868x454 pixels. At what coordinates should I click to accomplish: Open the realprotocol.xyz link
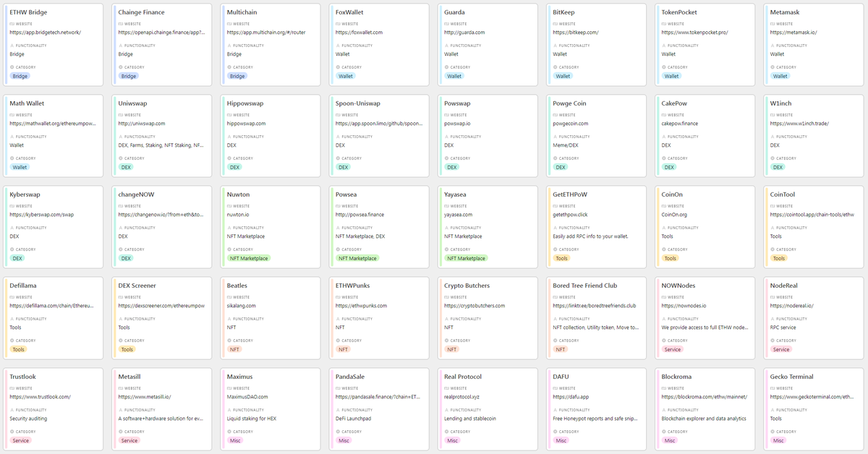coord(461,397)
